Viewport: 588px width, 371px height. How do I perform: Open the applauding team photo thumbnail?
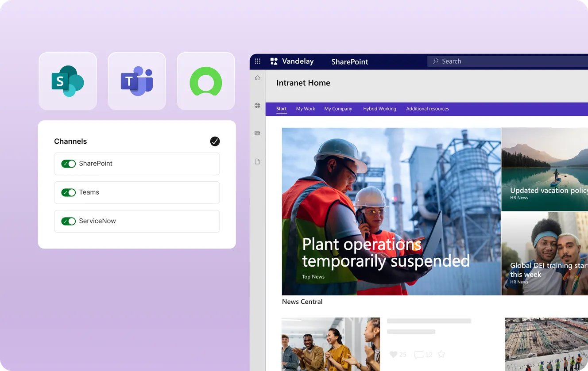click(x=331, y=344)
